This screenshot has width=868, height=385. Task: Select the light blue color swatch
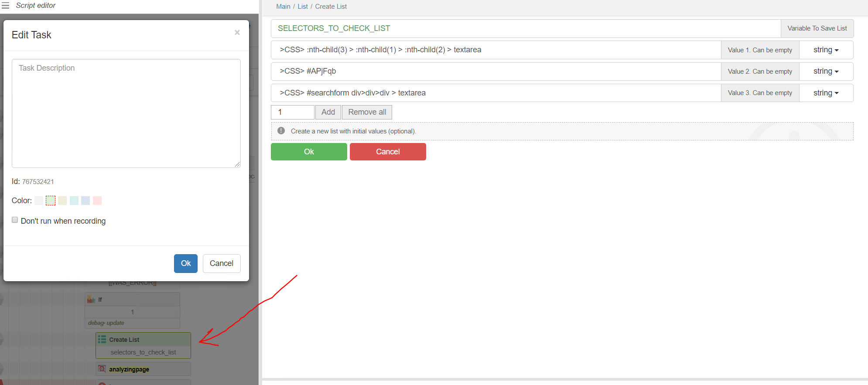[x=85, y=201]
